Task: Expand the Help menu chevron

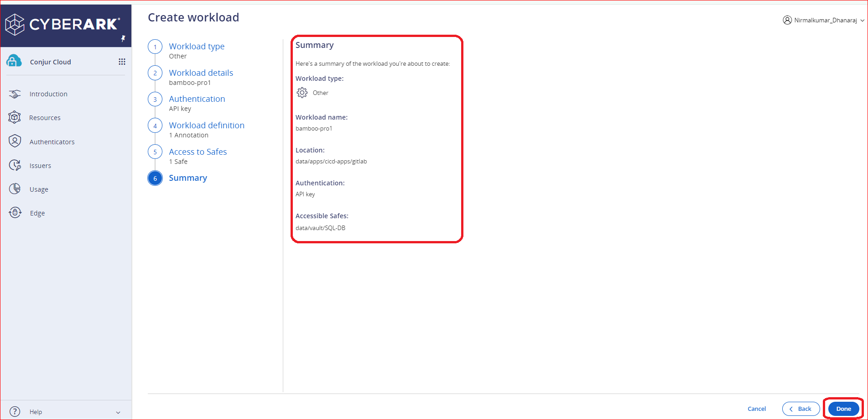Action: 118,412
